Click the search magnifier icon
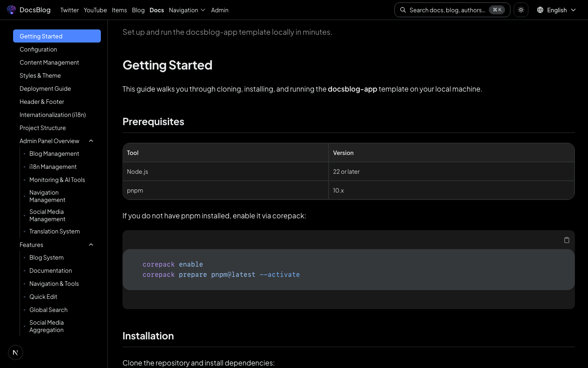 (403, 10)
